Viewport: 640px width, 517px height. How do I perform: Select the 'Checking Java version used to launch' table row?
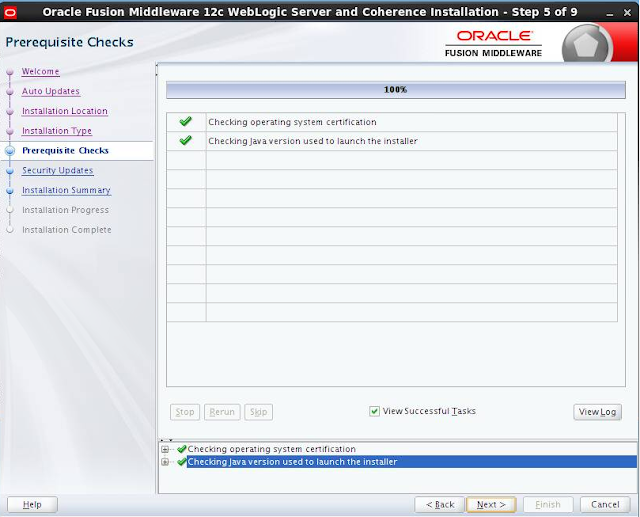pos(392,141)
